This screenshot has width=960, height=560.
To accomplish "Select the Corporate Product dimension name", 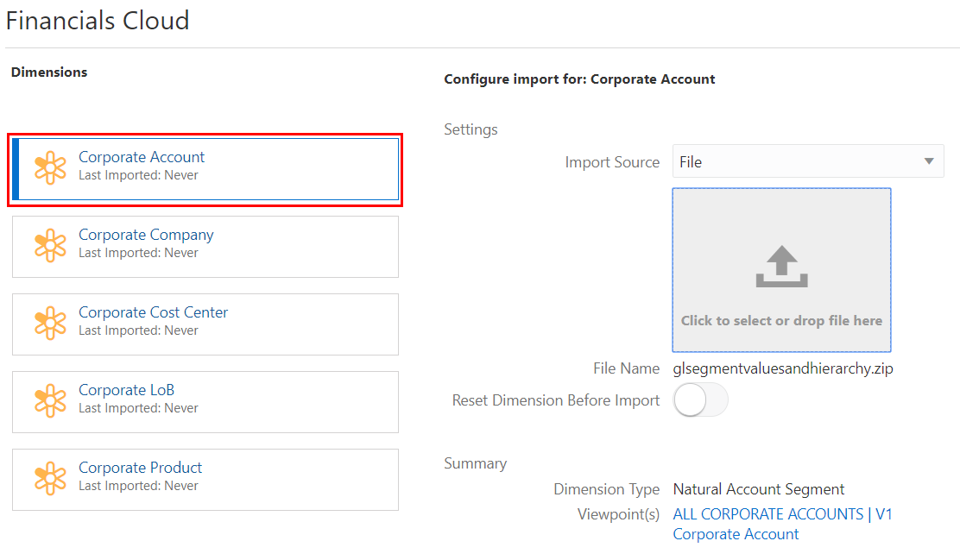I will click(x=140, y=469).
